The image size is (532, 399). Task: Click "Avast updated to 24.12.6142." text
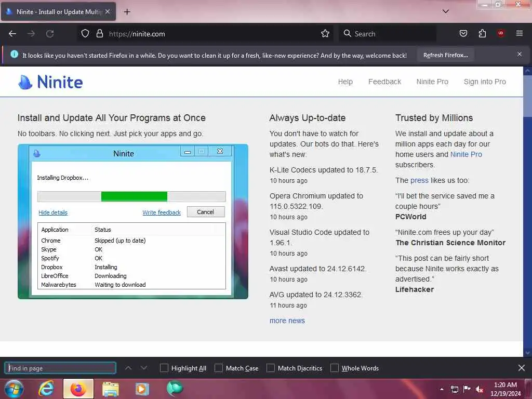coord(317,269)
